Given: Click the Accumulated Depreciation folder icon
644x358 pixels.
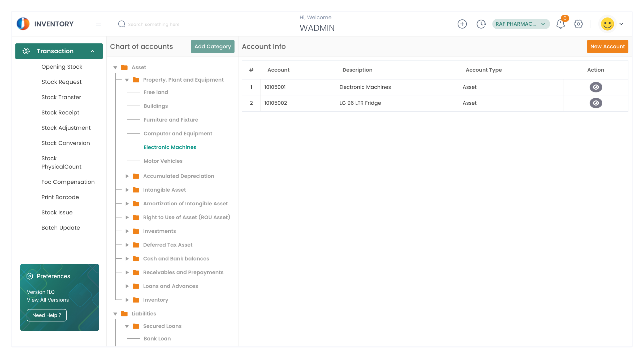Looking at the screenshot, I should click(136, 176).
